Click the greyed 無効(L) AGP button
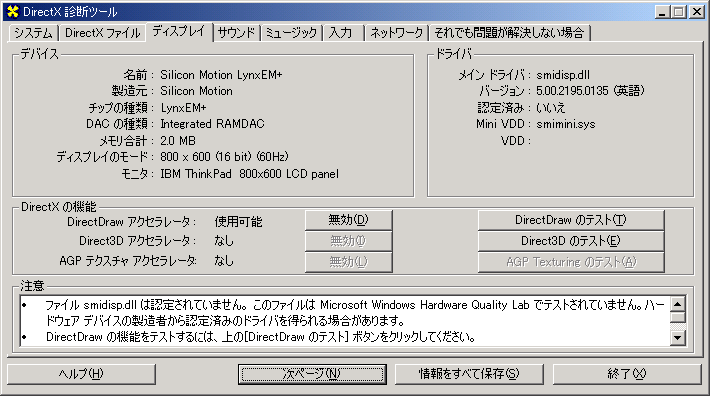Image resolution: width=710 pixels, height=396 pixels. click(x=349, y=262)
